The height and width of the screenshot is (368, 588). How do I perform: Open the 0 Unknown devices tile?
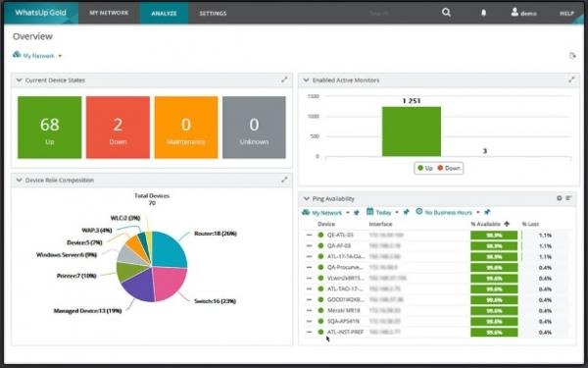coord(254,128)
